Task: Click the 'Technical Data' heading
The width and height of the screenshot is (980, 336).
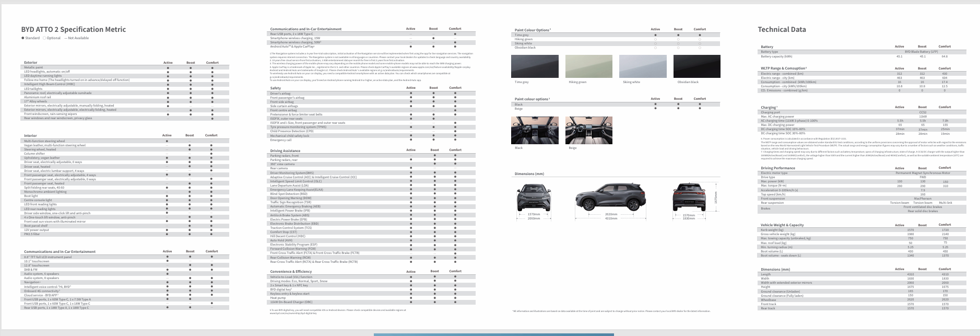Action: click(x=782, y=29)
